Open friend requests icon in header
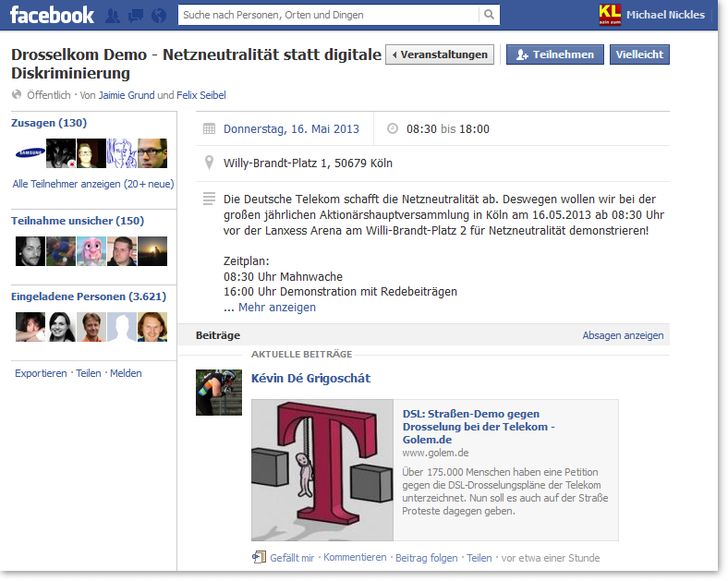Viewport: 728px width, 581px height. (113, 16)
